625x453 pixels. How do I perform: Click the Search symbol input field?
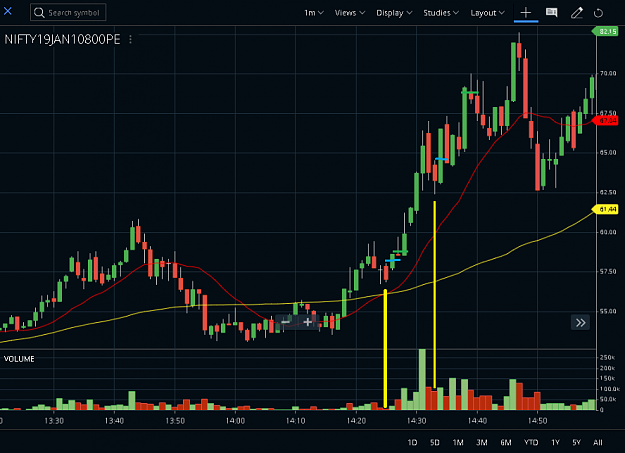point(68,12)
